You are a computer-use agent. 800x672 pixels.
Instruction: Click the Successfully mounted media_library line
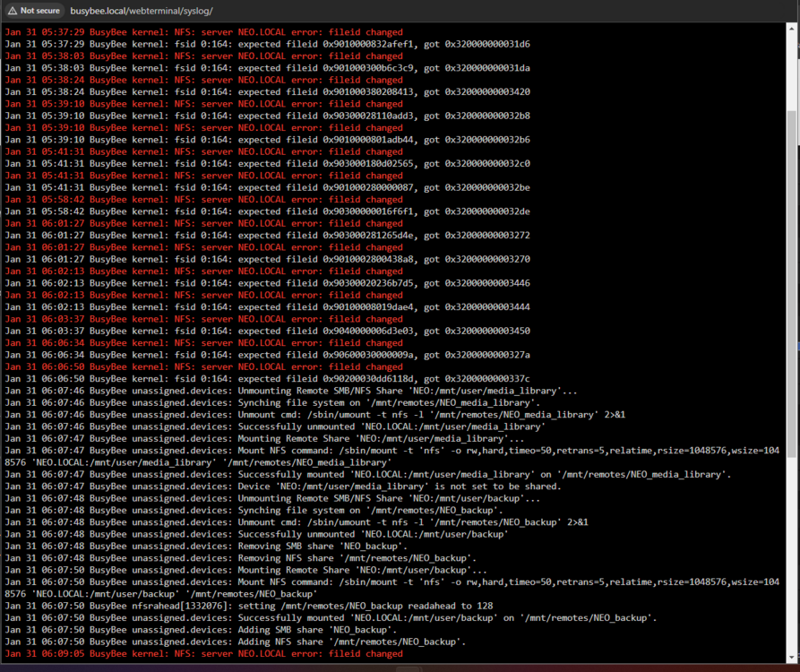pos(368,475)
